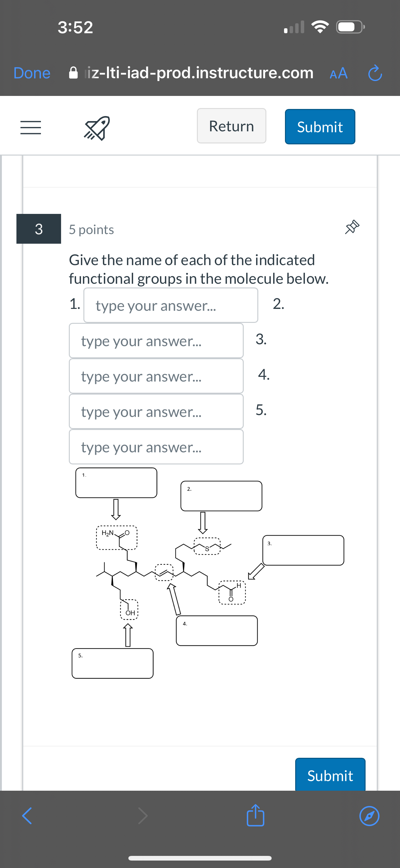Tap the padlock icon in address bar
400x868 pixels.
click(73, 73)
